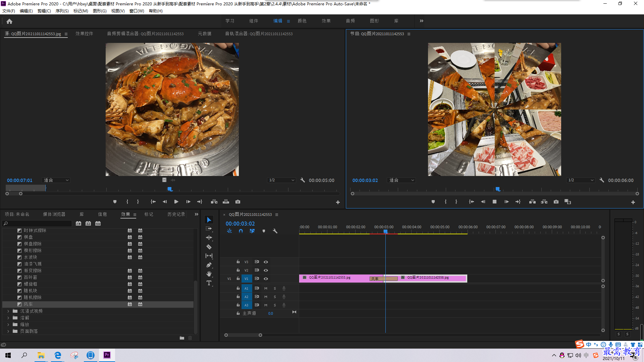Expand the 沉浸式视频 effects folder
644x362 pixels.
click(8, 311)
